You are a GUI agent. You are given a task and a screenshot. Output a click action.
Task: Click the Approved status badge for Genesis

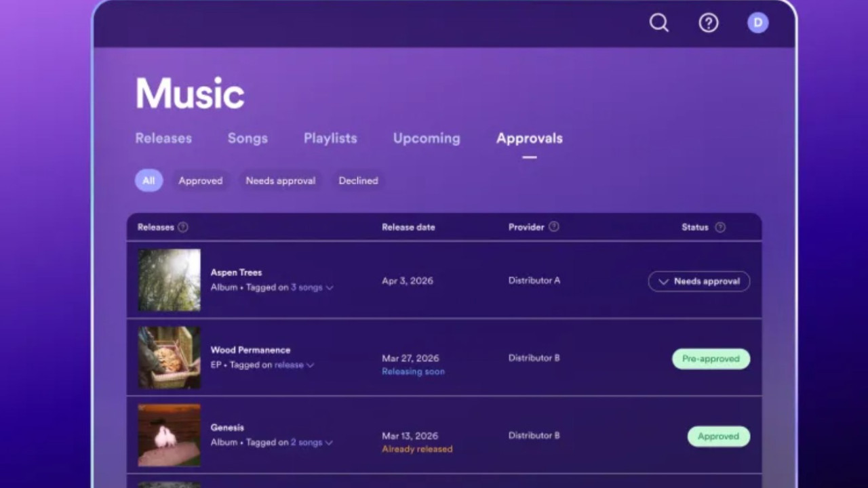tap(718, 436)
